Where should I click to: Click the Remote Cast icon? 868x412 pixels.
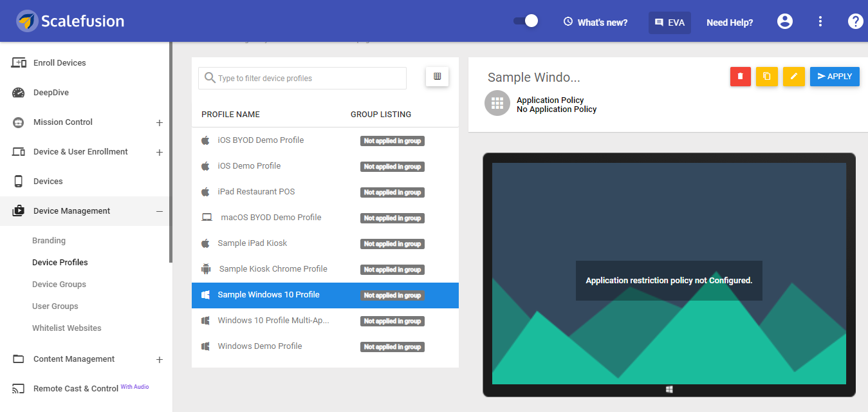click(19, 388)
